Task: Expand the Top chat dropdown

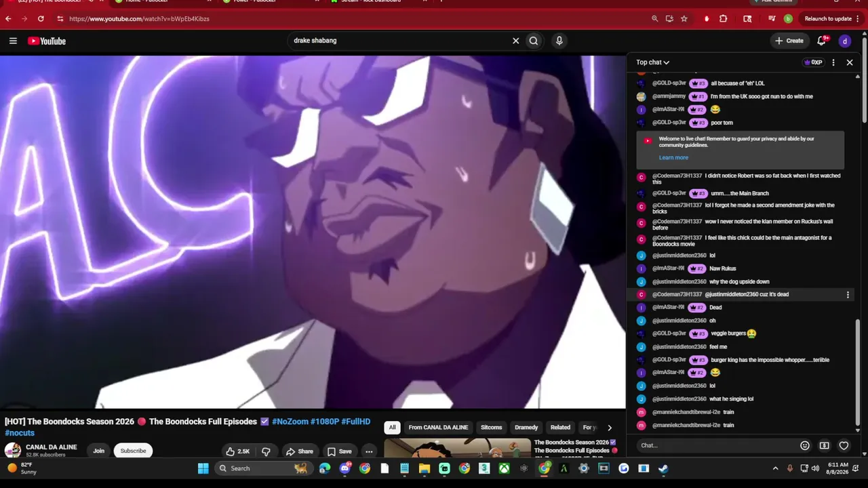Action: [652, 62]
